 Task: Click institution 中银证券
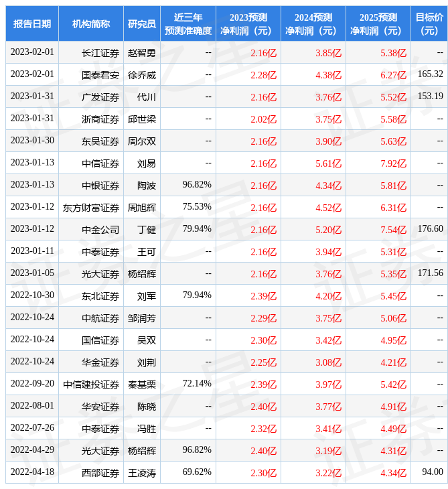(100, 186)
